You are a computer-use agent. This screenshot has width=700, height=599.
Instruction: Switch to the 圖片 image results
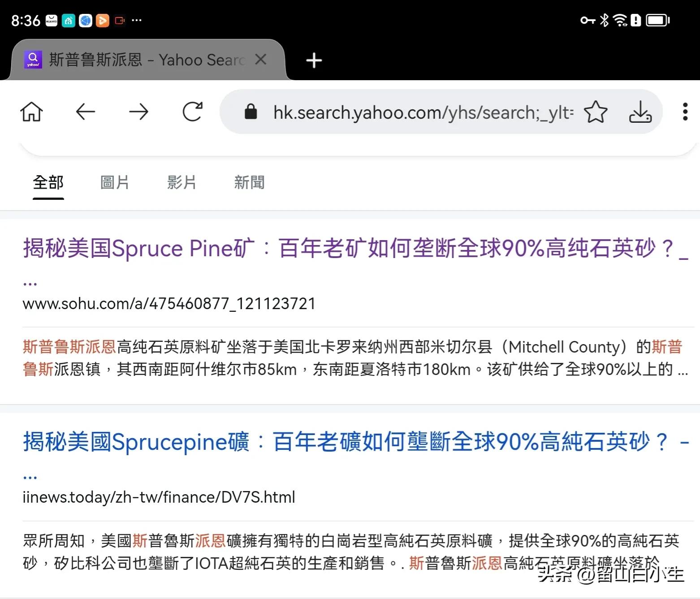(115, 182)
